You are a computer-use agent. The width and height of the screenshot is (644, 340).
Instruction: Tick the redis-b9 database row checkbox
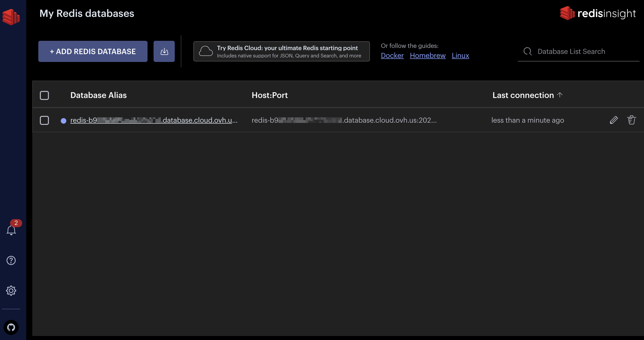(x=44, y=120)
